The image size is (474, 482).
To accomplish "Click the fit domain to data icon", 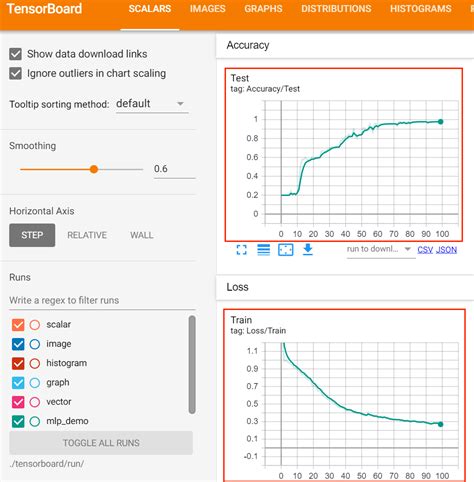I will click(x=286, y=250).
